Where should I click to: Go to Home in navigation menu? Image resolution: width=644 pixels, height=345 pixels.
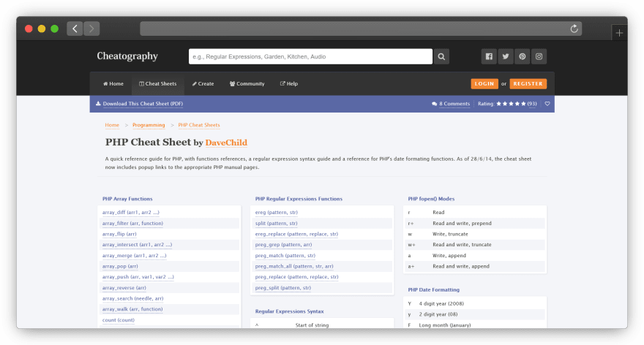pos(113,83)
